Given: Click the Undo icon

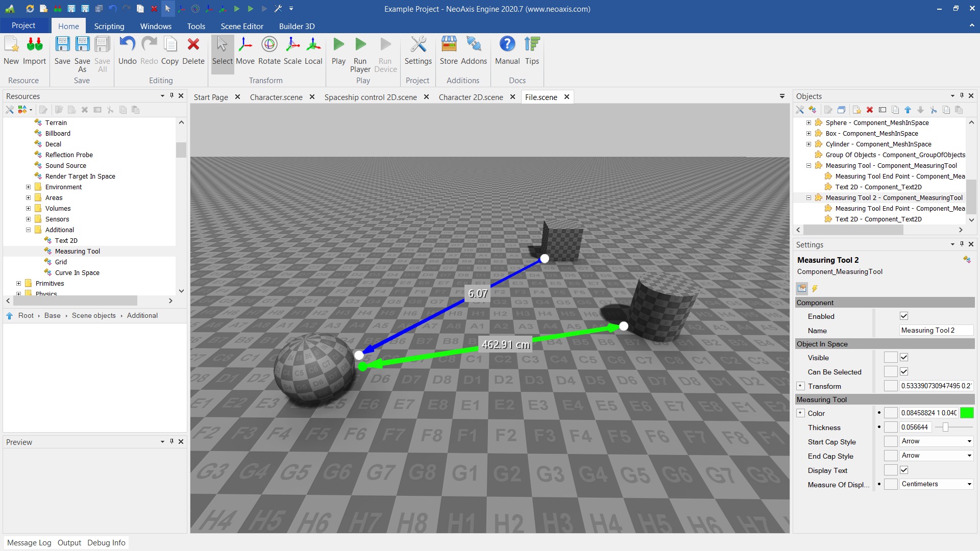Looking at the screenshot, I should [127, 51].
